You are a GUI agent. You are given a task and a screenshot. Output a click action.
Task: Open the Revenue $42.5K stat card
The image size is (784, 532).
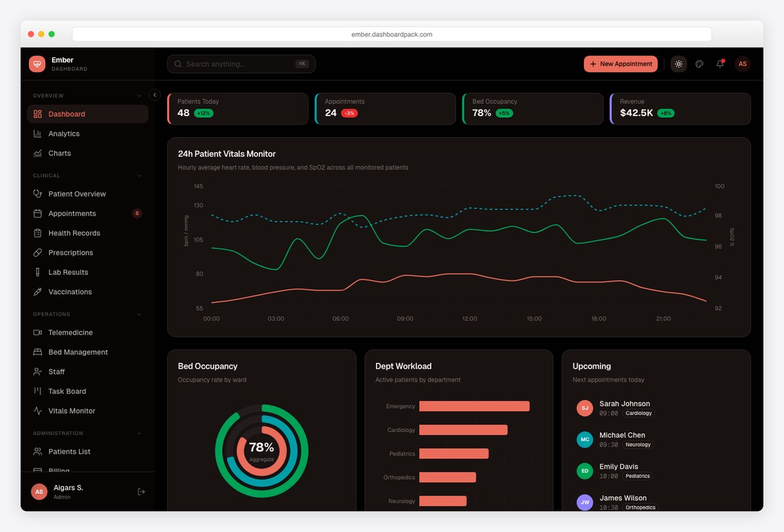(x=680, y=108)
